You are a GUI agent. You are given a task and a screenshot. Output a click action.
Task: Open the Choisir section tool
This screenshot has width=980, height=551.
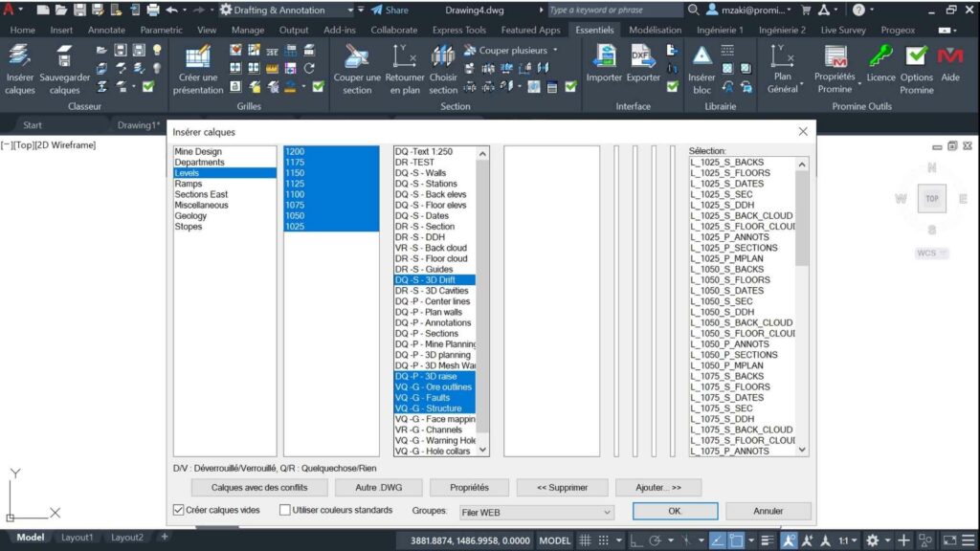(442, 69)
